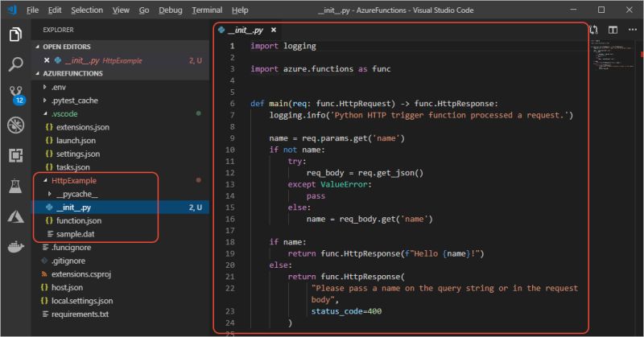Collapse the OPEN EDITORS section
The height and width of the screenshot is (337, 644).
(67, 47)
